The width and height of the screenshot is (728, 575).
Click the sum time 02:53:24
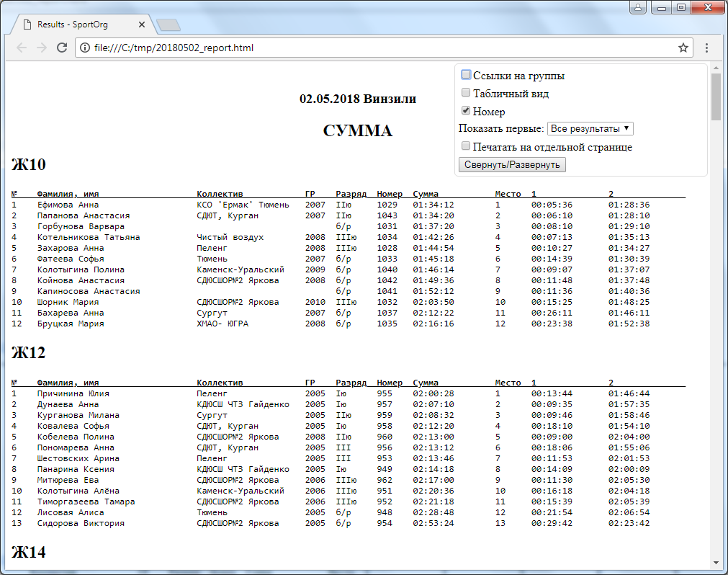coord(433,523)
